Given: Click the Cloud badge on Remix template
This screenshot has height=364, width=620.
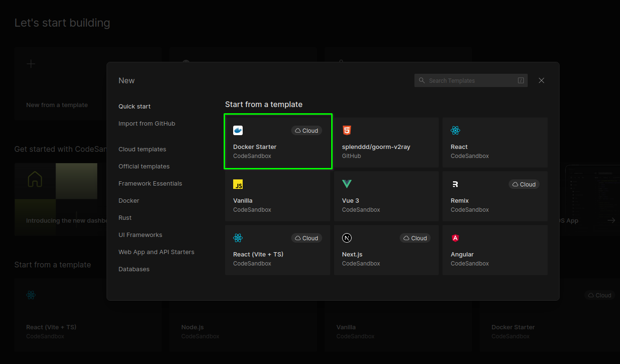Looking at the screenshot, I should pyautogui.click(x=524, y=184).
